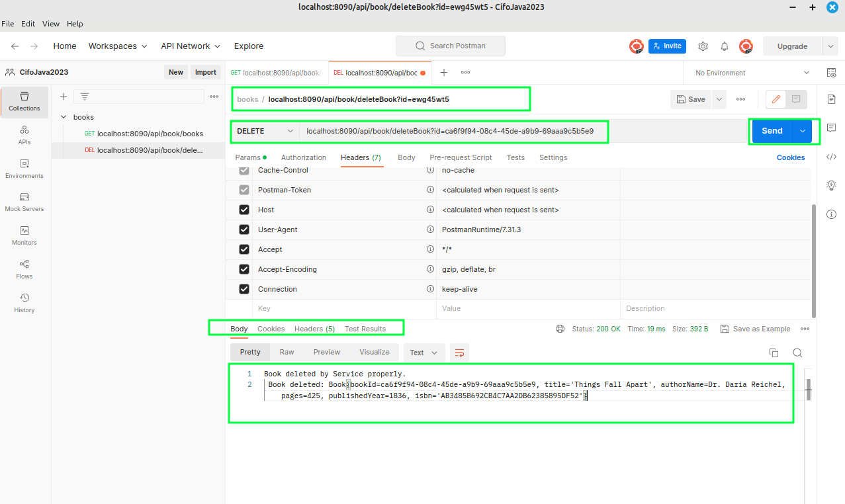Open comments icon in right sidebar

[x=832, y=128]
